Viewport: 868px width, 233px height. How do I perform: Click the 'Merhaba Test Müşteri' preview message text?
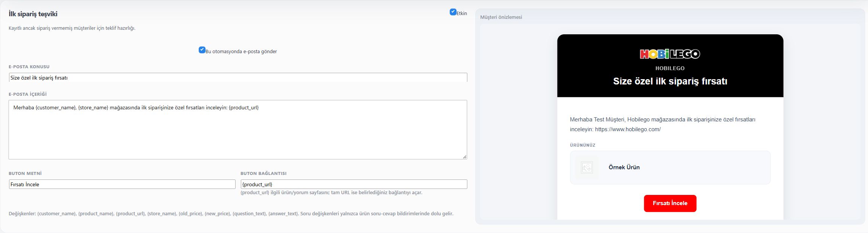pos(663,124)
